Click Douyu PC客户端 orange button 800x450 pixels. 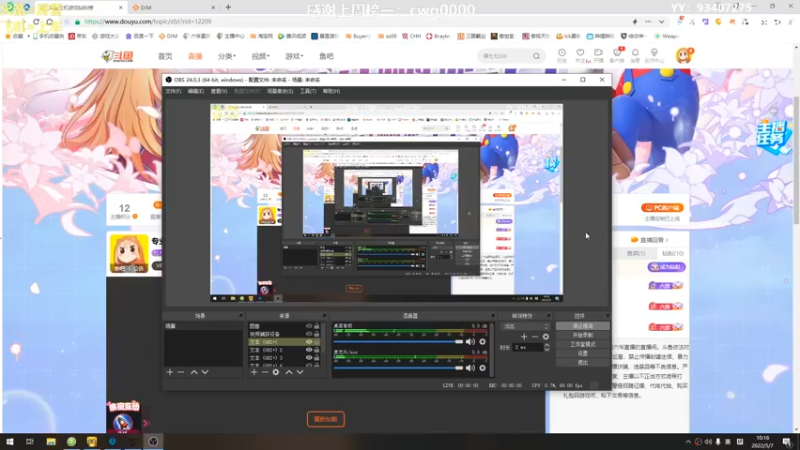[662, 208]
